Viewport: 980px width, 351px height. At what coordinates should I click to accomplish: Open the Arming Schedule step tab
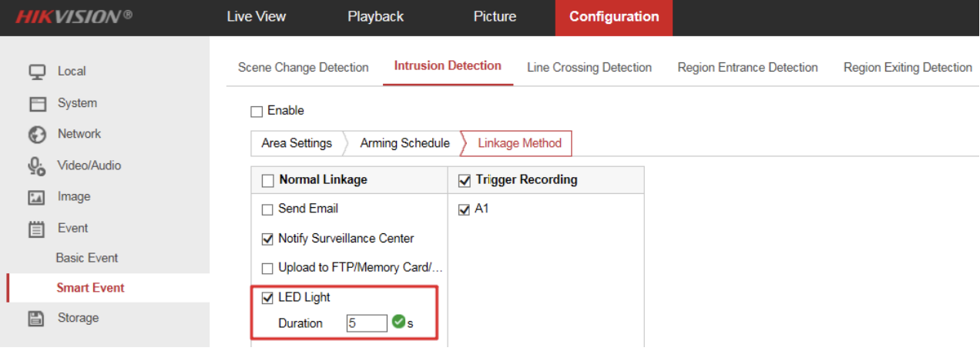(404, 143)
